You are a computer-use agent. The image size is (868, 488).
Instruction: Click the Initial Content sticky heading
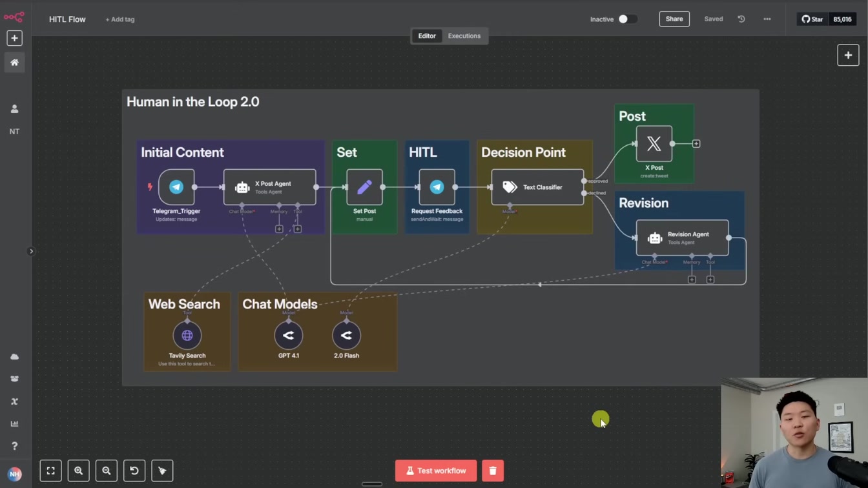[183, 152]
